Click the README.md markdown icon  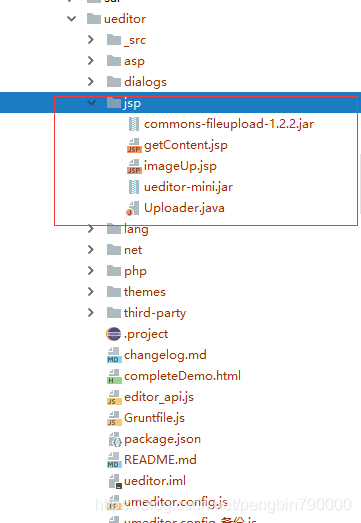pos(114,461)
